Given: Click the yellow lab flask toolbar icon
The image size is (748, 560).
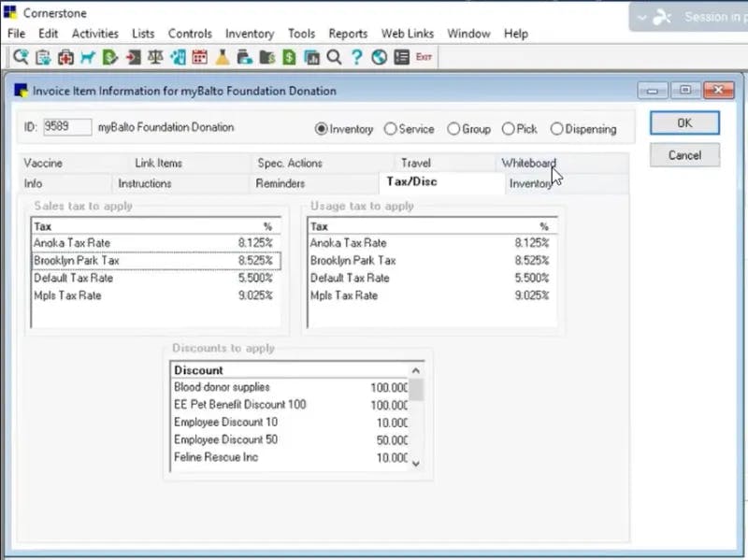Looking at the screenshot, I should [x=222, y=57].
